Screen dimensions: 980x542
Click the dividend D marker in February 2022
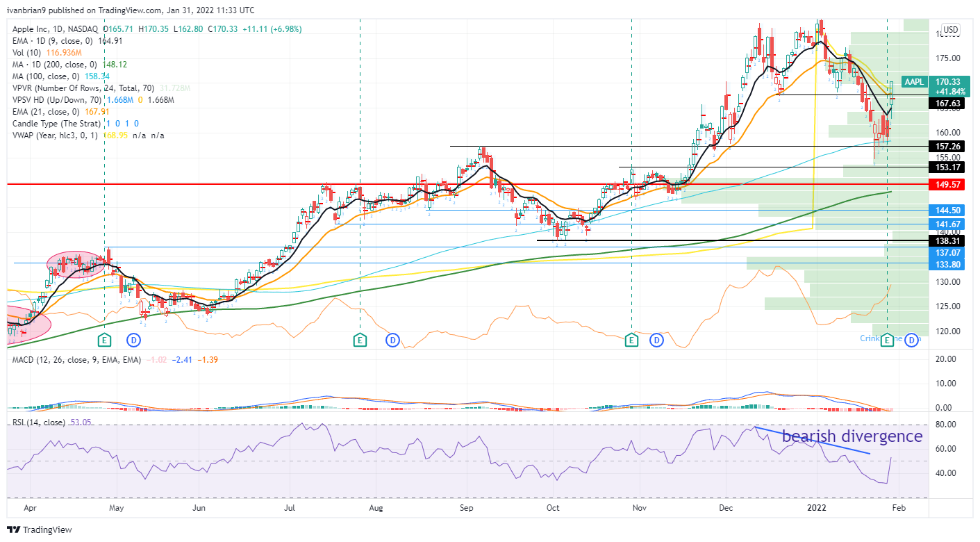(x=912, y=340)
